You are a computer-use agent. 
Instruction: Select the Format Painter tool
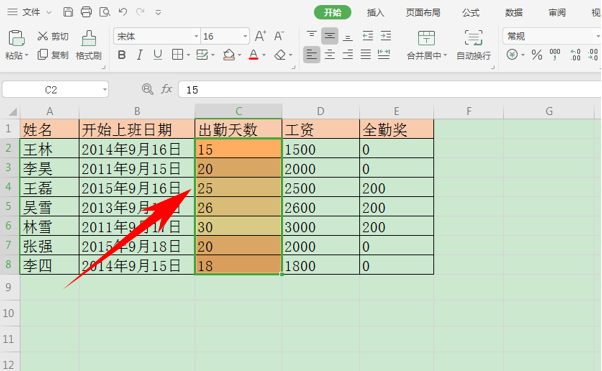89,45
